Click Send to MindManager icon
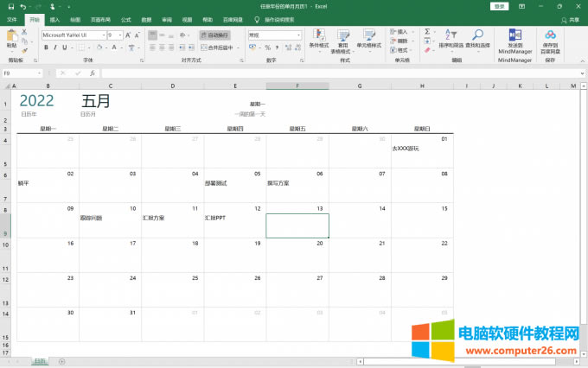Viewport: 588px width, 368px height. point(515,38)
